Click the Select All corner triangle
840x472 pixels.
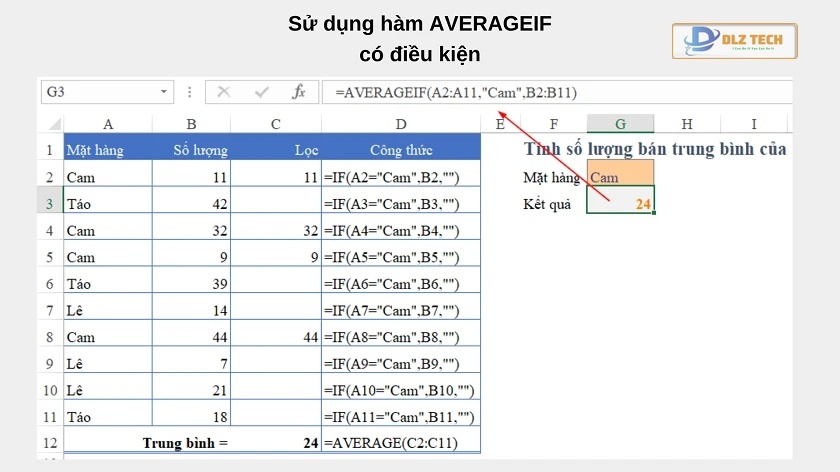[x=50, y=124]
